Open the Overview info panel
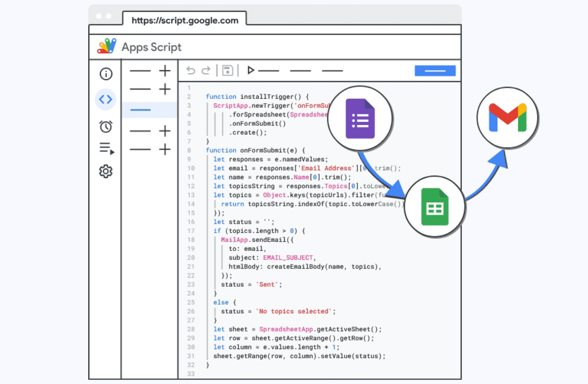Screen dimensions: 588x384 coord(105,74)
